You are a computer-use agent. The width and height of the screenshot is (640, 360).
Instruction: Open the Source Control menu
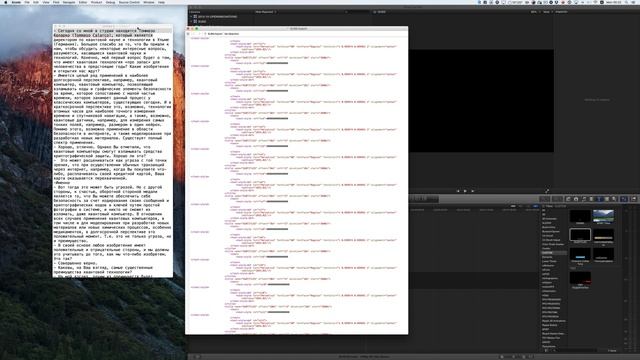(129, 2)
